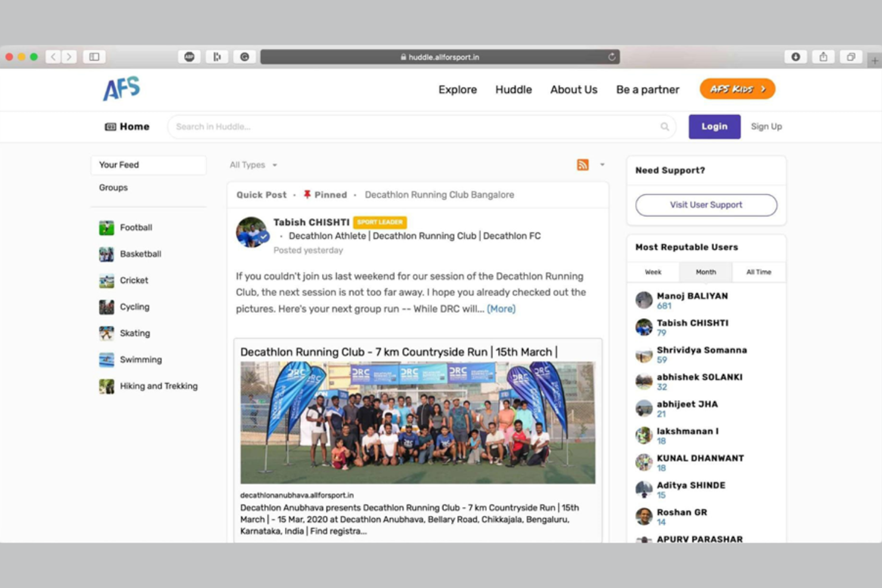Screen dimensions: 882x588
Task: Switch reputable users to Month tab
Action: 706,272
